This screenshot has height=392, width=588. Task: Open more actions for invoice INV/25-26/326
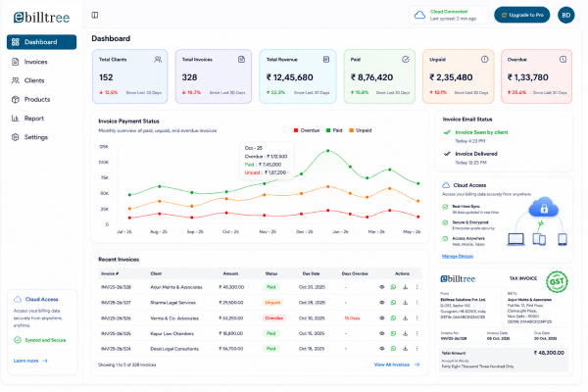pyautogui.click(x=417, y=318)
